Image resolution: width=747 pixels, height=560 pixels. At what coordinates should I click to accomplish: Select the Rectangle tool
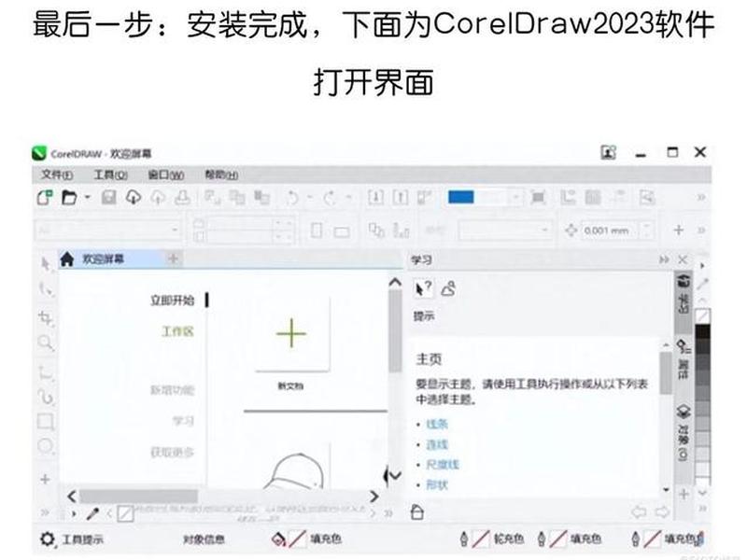(x=46, y=422)
